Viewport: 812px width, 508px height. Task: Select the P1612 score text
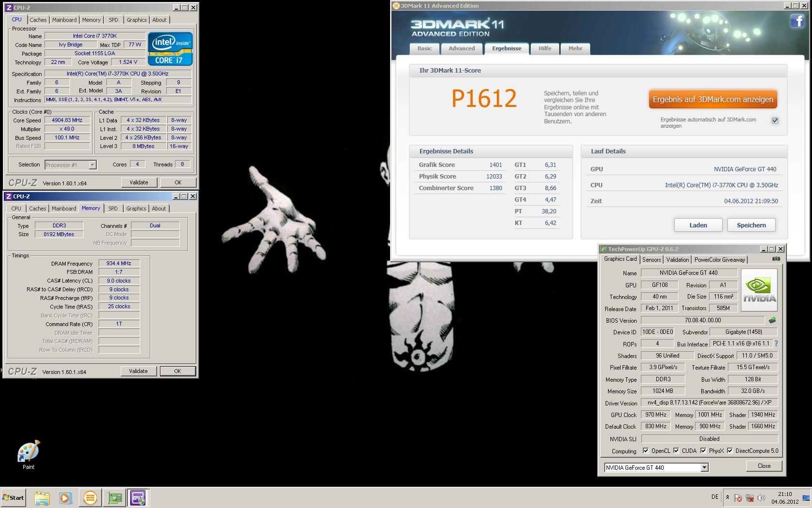click(x=484, y=98)
